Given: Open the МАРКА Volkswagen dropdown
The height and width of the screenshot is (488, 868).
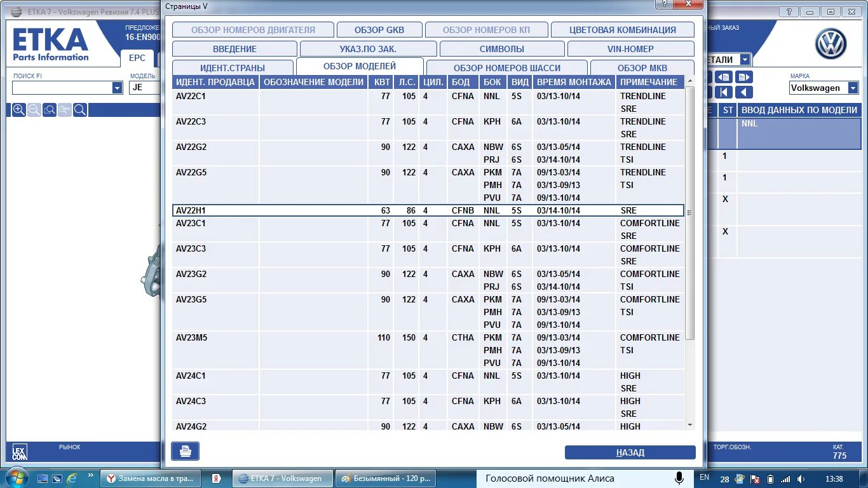Looking at the screenshot, I should point(852,88).
